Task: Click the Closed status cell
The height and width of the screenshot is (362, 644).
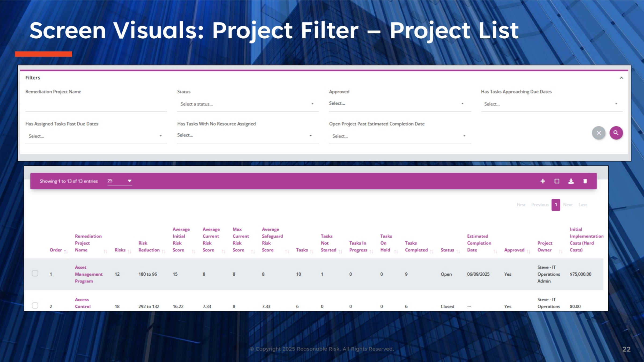Action: [447, 306]
